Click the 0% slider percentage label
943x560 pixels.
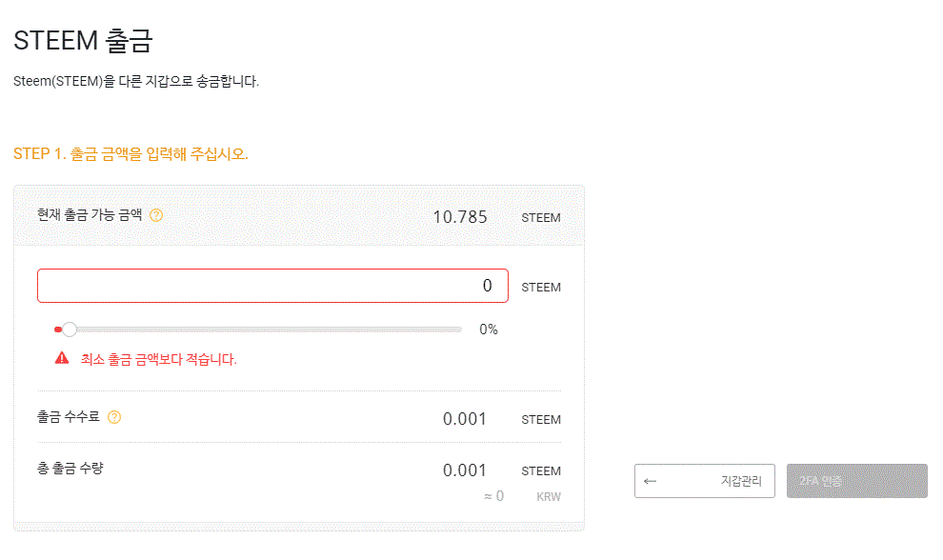pos(489,330)
